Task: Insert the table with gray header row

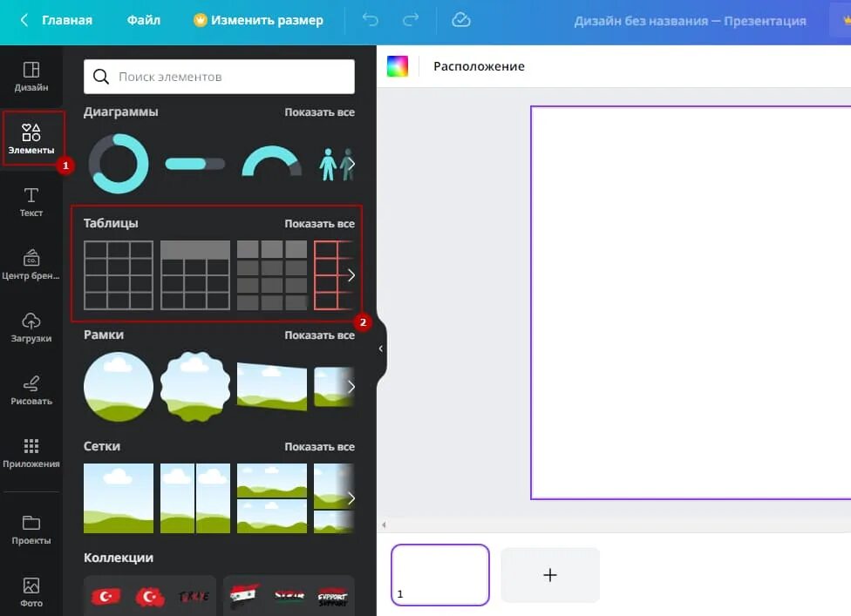Action: coord(195,275)
